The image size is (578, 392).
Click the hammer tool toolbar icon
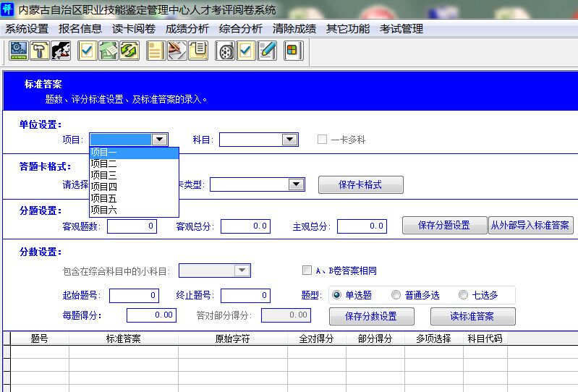[39, 51]
